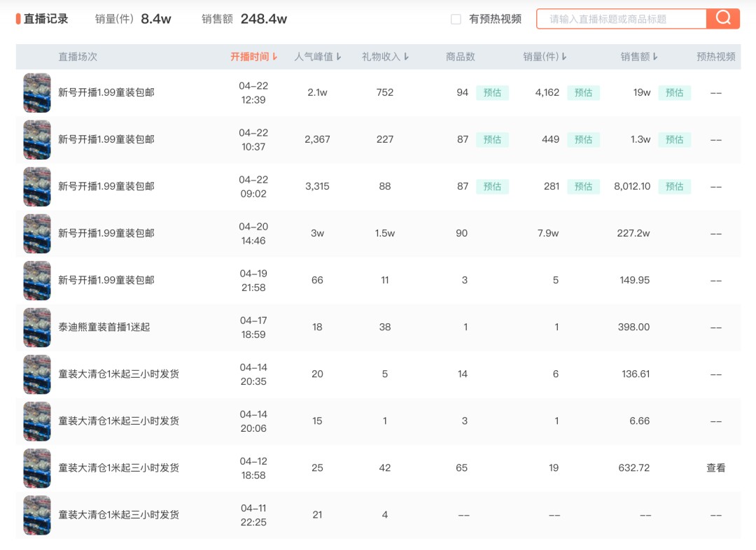This screenshot has width=756, height=550.
Task: Click the 149.95 sales amount cell
Action: [x=634, y=280]
